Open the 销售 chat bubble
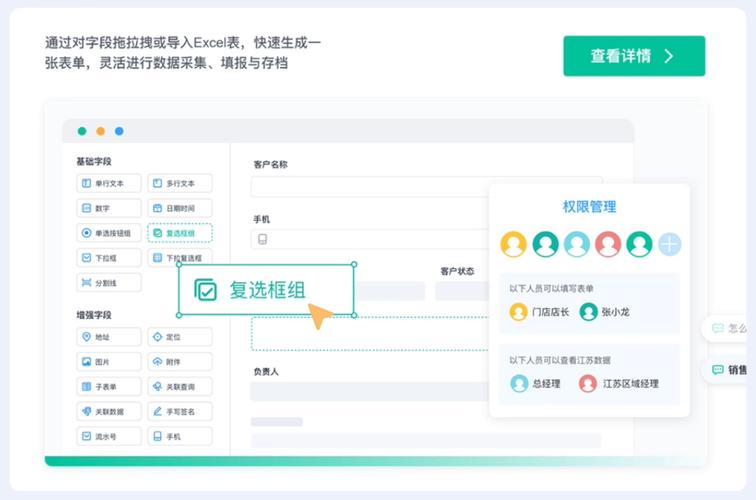This screenshot has width=756, height=500. pos(730,369)
